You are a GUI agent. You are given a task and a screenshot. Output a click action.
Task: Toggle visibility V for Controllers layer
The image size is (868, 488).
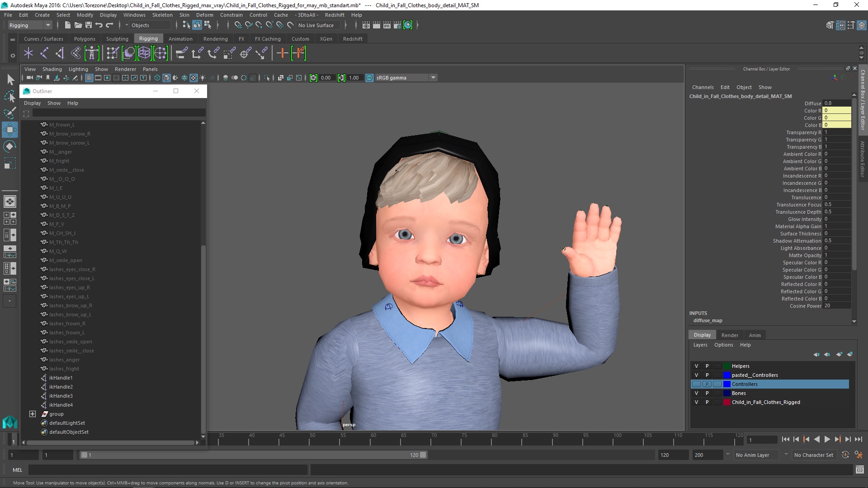(696, 384)
